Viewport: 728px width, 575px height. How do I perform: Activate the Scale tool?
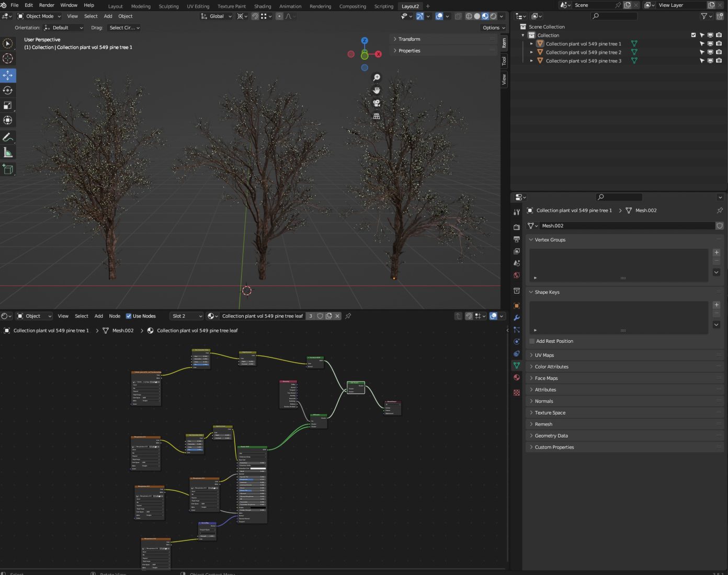tap(8, 106)
